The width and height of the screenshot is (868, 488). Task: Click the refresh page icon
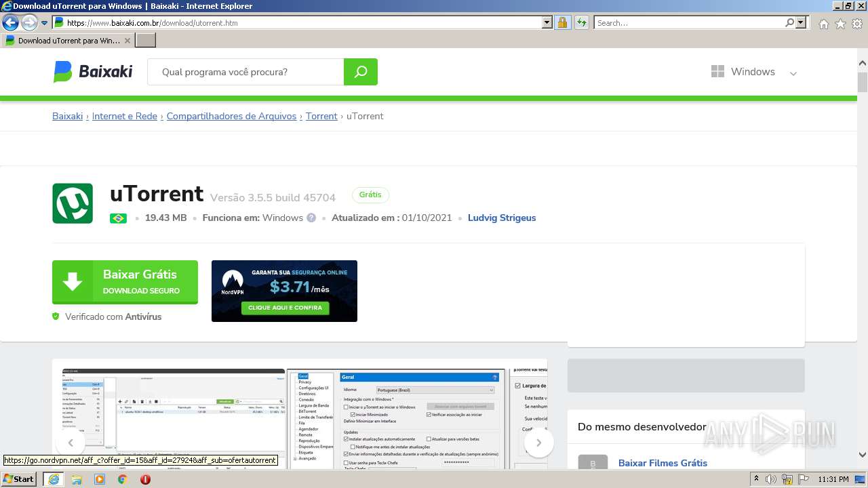point(581,23)
